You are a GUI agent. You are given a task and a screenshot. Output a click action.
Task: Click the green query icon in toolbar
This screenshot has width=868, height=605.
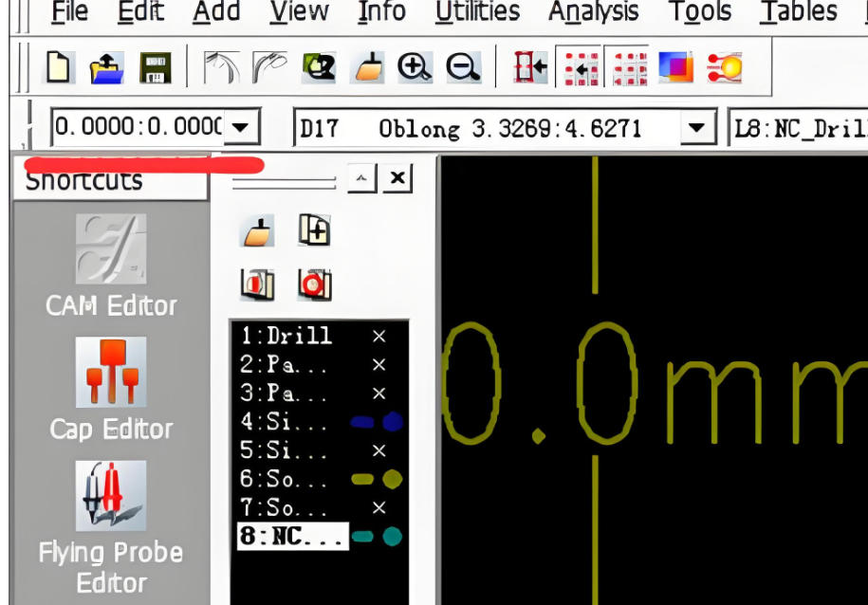[319, 68]
